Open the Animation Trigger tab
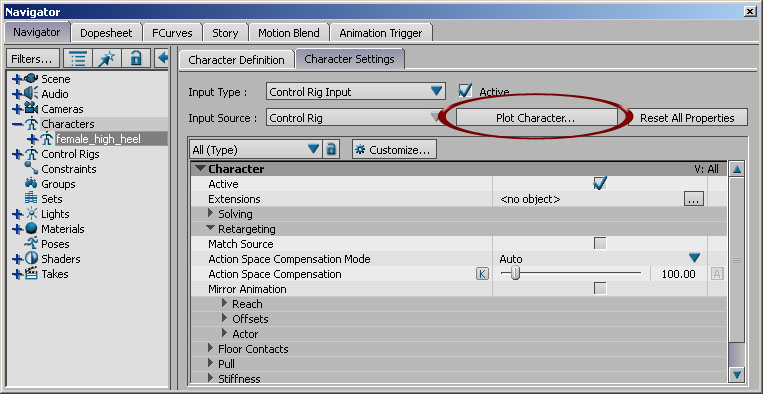This screenshot has height=394, width=763. click(x=381, y=33)
